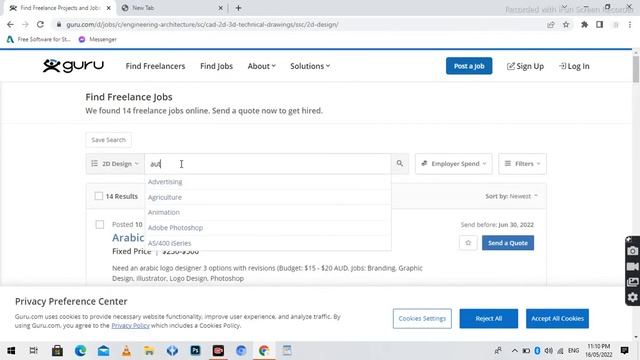Open the Free Software bookmark
Screen dimensions: 640x360
(39, 39)
